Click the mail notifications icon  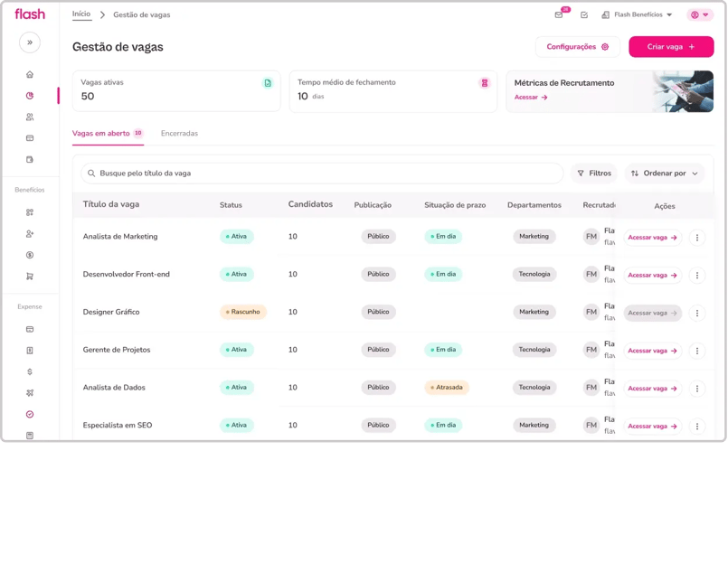[559, 14]
